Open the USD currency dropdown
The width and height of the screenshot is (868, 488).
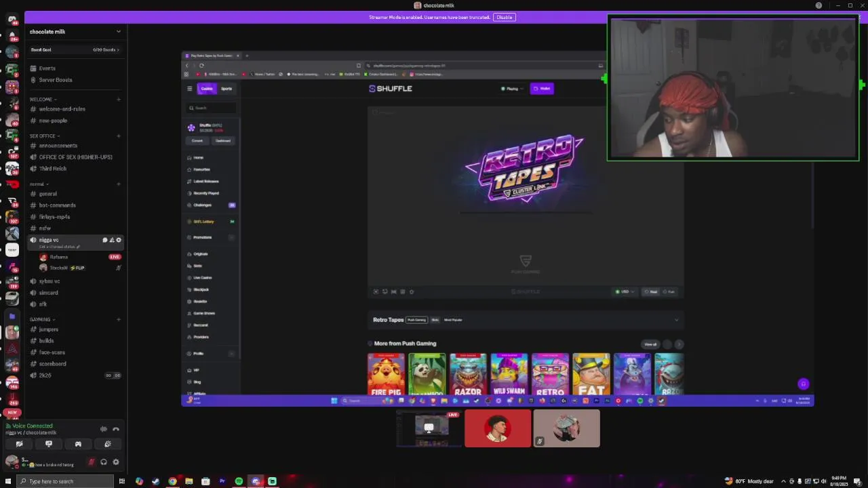click(x=625, y=292)
